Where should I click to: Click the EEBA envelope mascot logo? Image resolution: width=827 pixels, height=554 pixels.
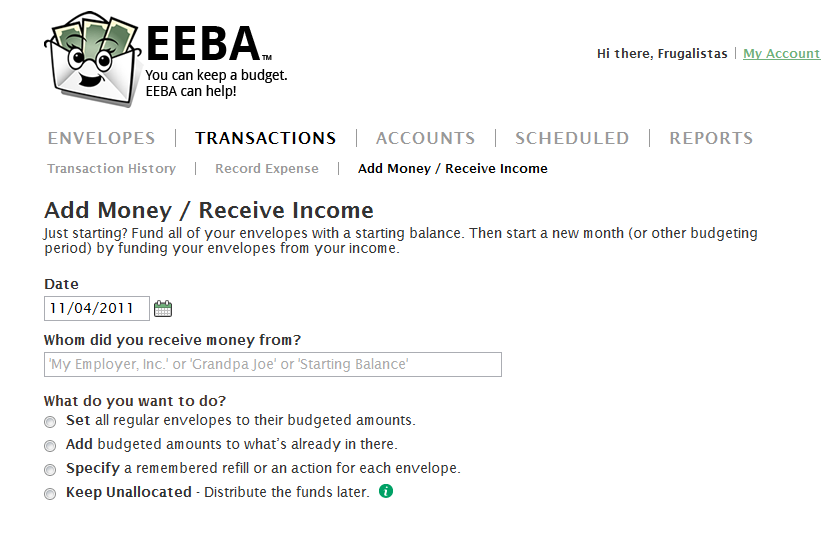click(x=93, y=59)
